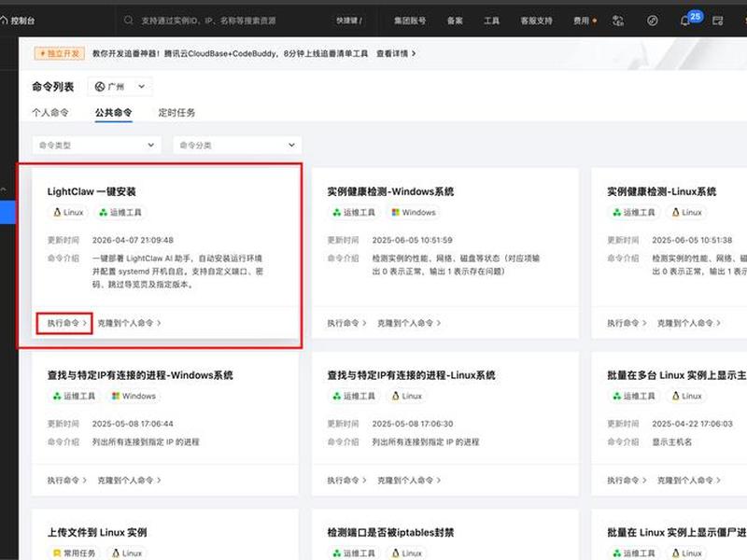This screenshot has width=747, height=560.
Task: Open 工具 menu in top bar
Action: pos(492,21)
